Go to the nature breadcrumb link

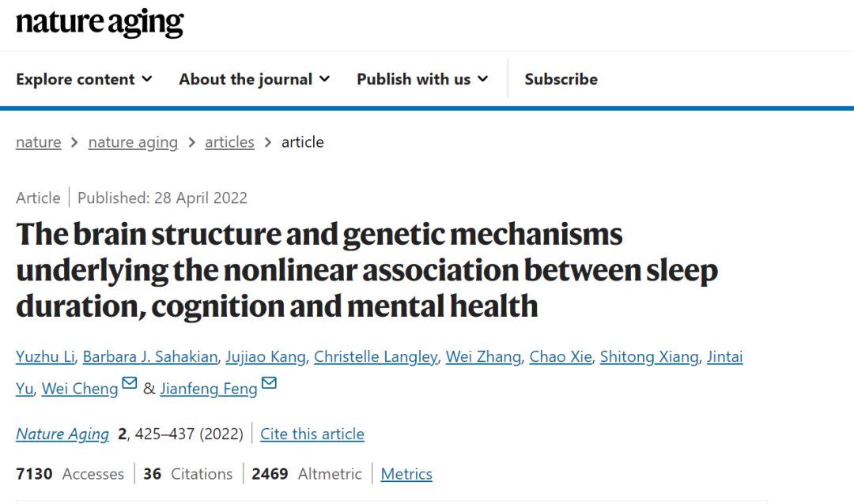pyautogui.click(x=38, y=142)
